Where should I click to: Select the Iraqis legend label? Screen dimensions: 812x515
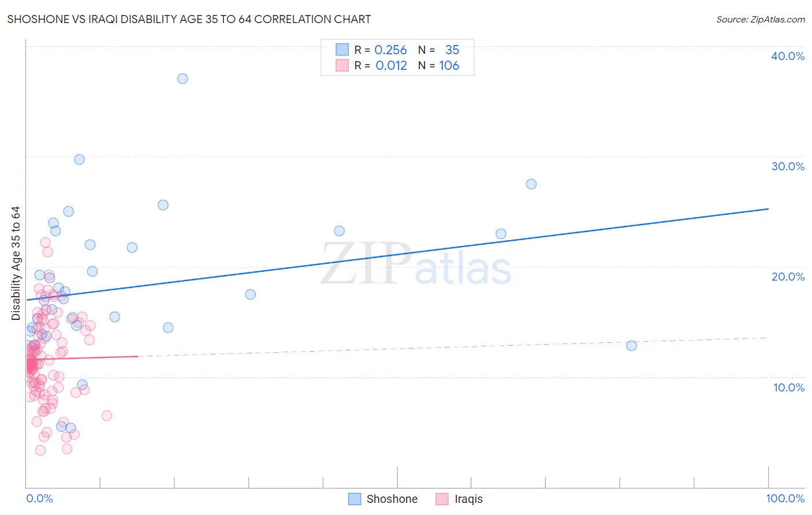point(468,499)
